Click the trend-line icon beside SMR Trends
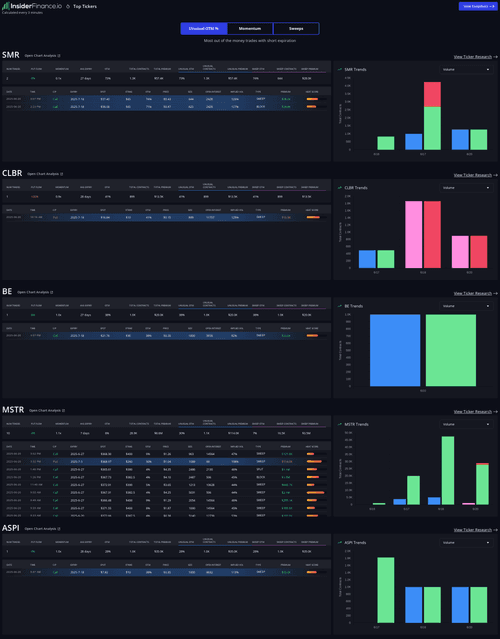The width and height of the screenshot is (500, 639). pos(340,69)
